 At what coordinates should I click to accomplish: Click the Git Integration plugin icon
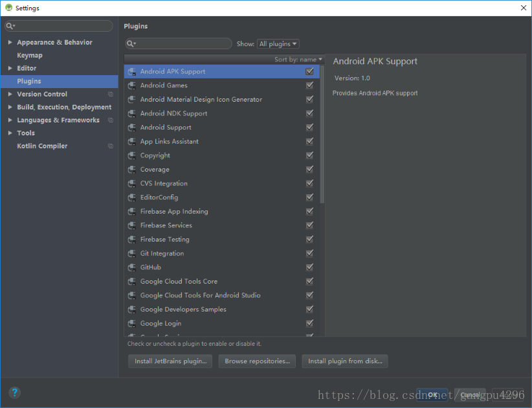click(131, 253)
